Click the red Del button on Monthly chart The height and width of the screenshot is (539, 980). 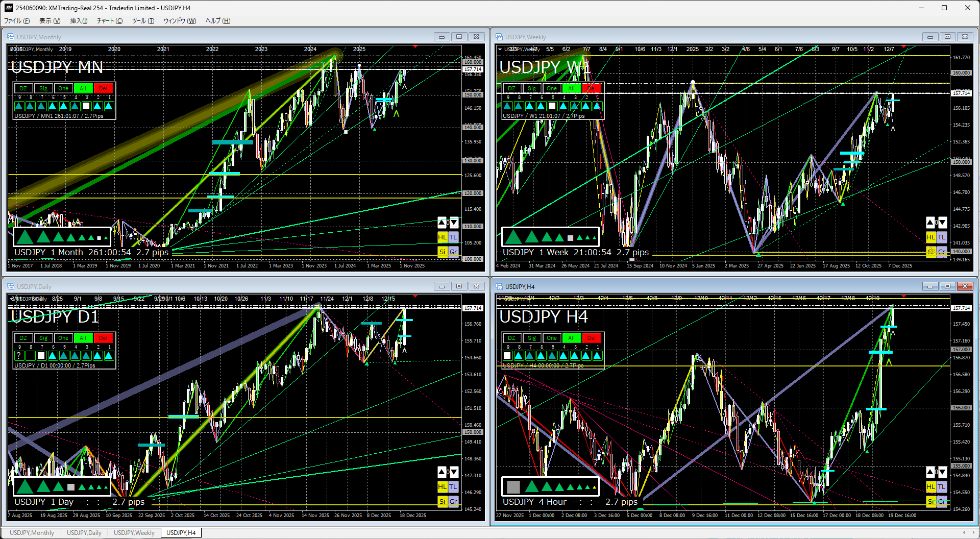click(x=103, y=88)
